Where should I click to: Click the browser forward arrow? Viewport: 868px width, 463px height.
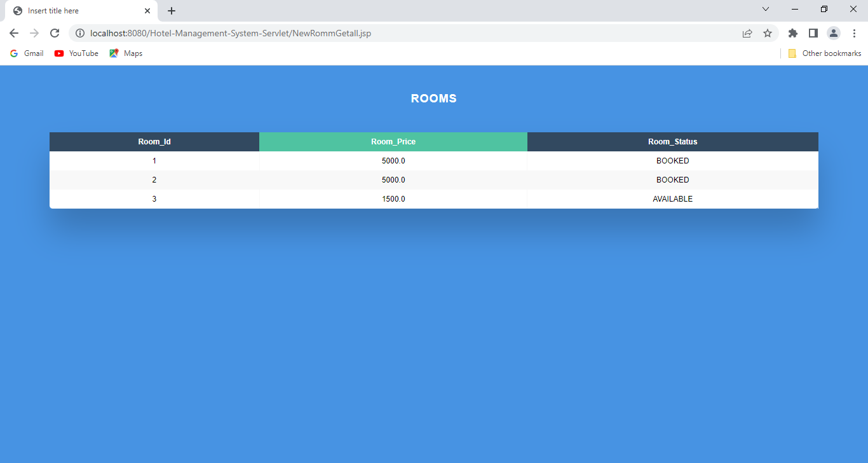coord(34,33)
